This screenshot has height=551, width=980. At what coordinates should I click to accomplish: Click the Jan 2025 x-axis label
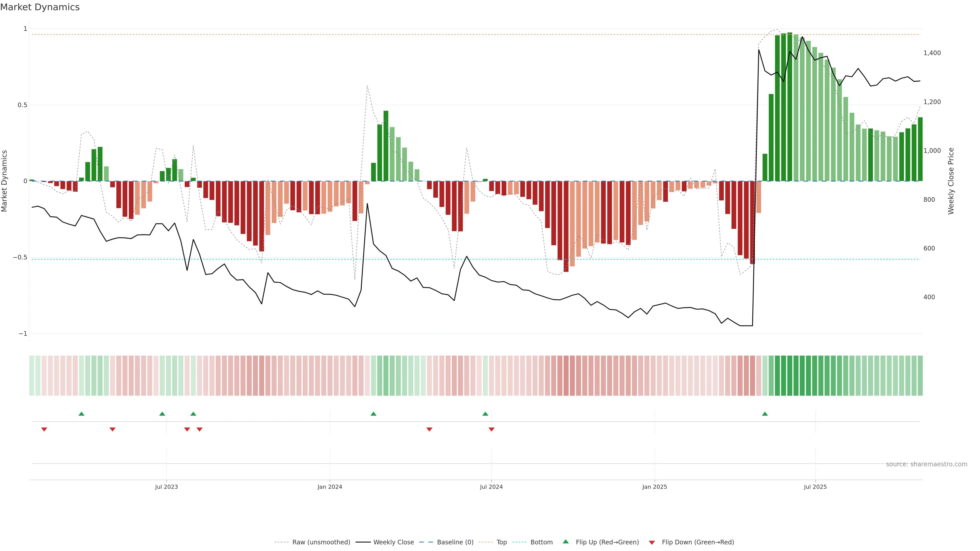(654, 487)
